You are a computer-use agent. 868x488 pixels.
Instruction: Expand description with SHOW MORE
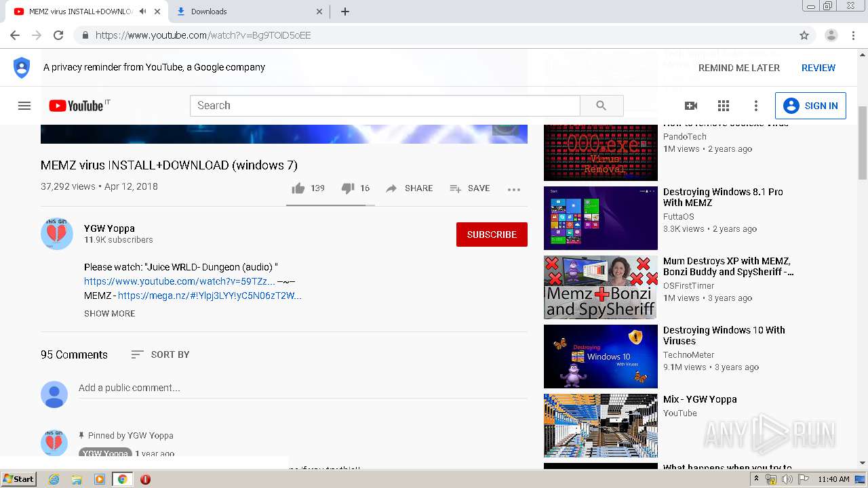(x=110, y=314)
